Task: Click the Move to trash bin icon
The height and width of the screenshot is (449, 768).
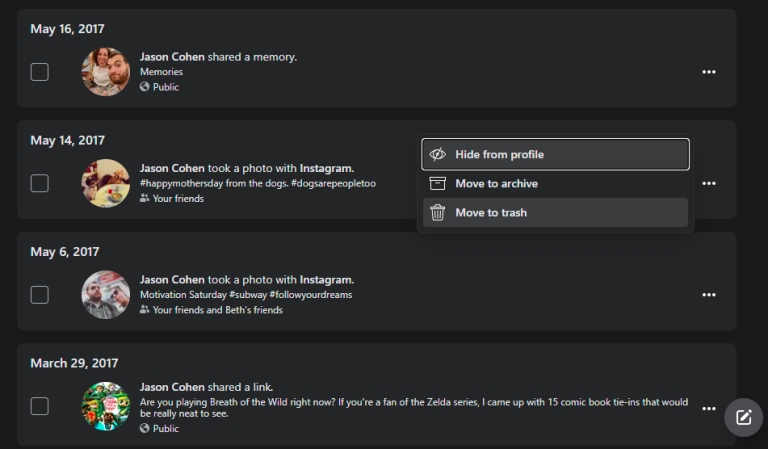Action: (x=437, y=212)
